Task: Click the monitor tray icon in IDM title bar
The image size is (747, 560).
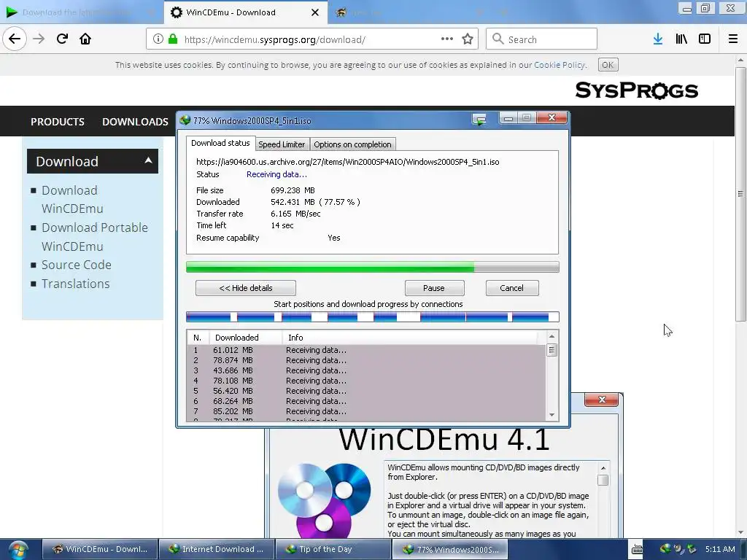Action: click(479, 119)
